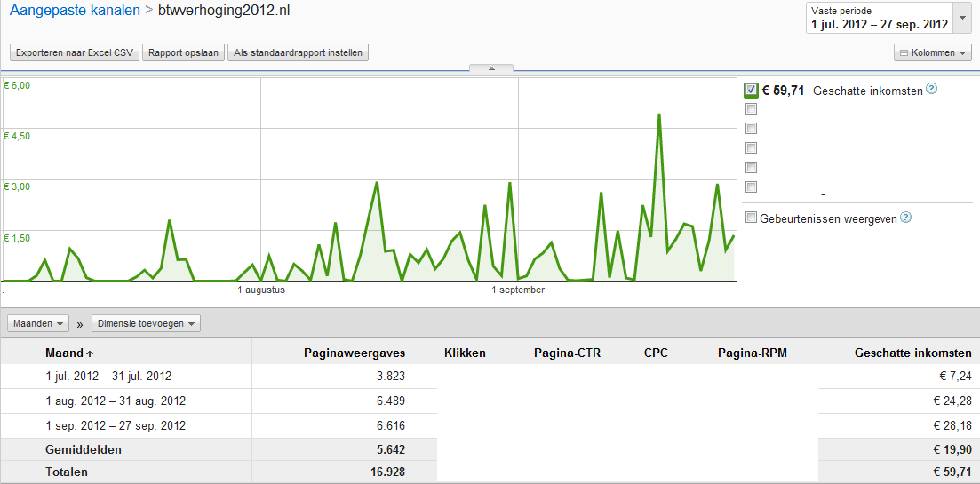Sort by the Paginaweergaves column header
Image resolution: width=980 pixels, height=484 pixels.
click(x=355, y=353)
